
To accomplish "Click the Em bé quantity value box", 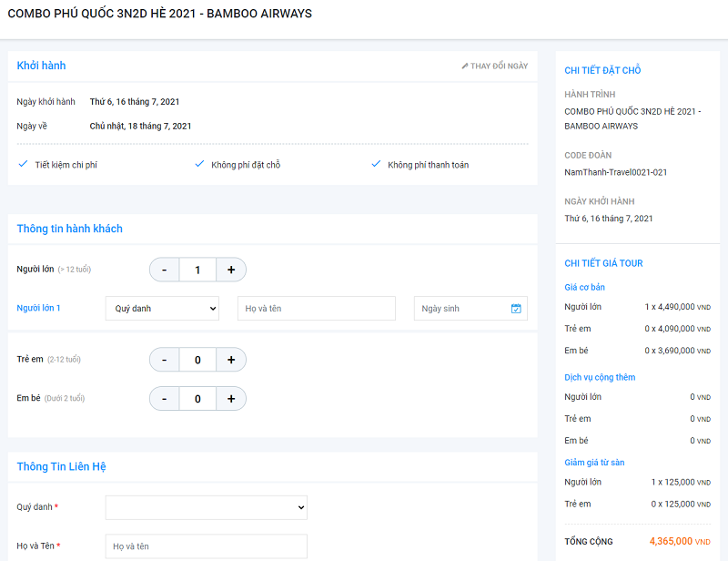I will [197, 399].
